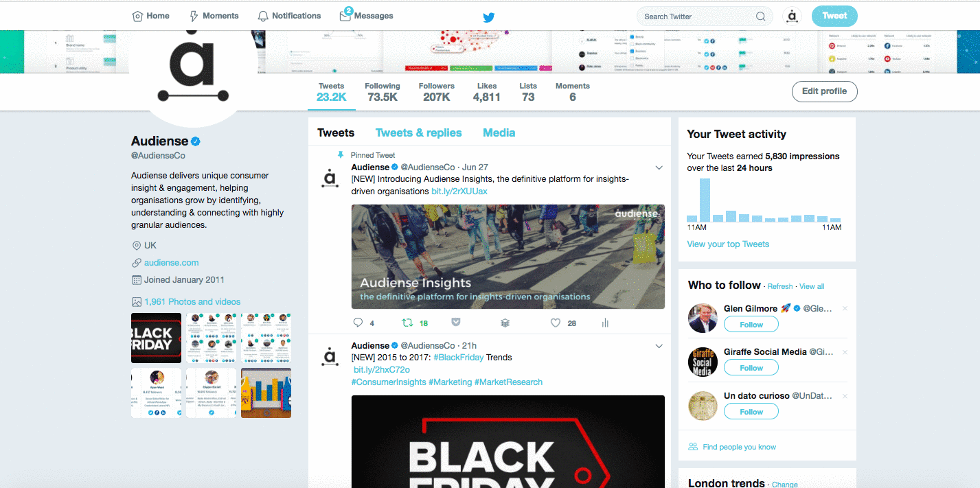980x488 pixels.
Task: Click the Edit profile button
Action: click(x=825, y=91)
